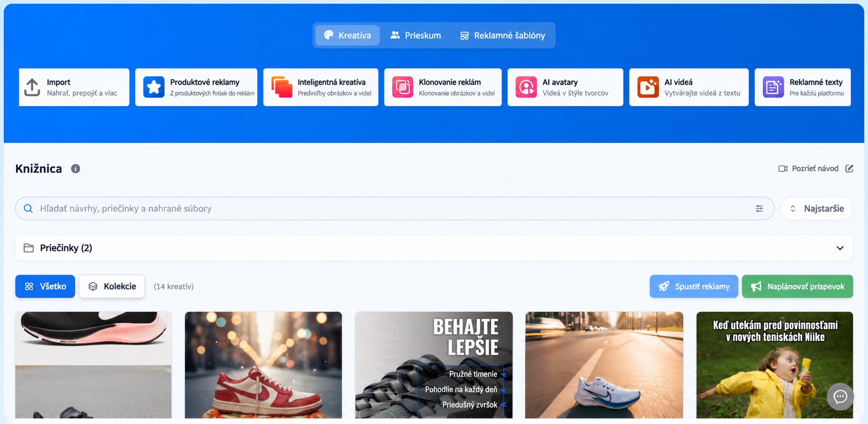The image size is (868, 424).
Task: Focus the library search field
Action: pyautogui.click(x=395, y=209)
